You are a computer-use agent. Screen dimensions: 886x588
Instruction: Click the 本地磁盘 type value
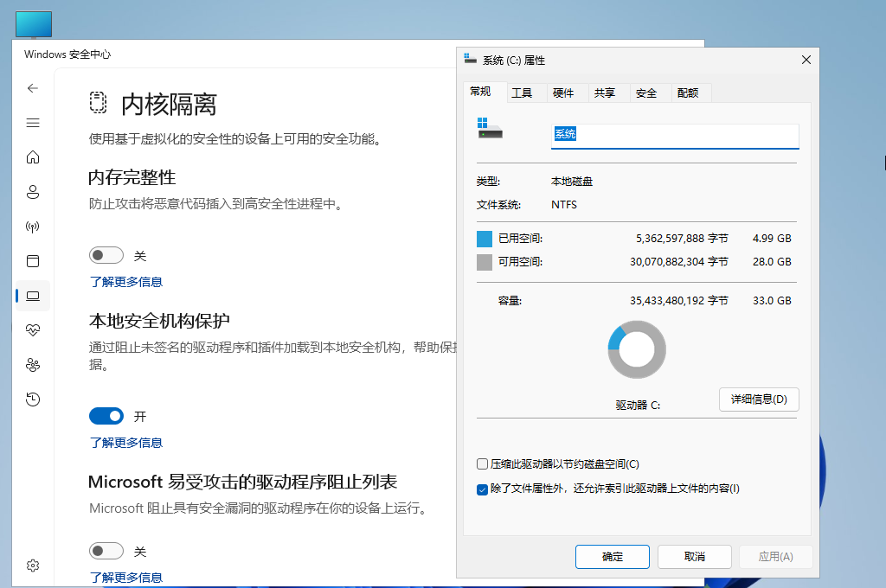[572, 182]
